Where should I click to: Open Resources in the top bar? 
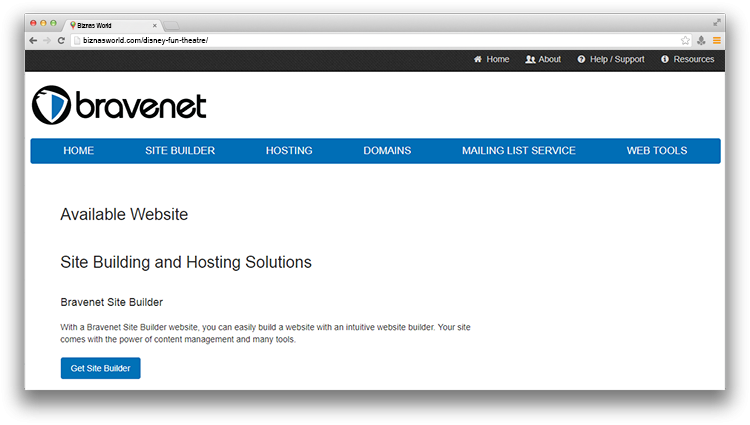687,60
